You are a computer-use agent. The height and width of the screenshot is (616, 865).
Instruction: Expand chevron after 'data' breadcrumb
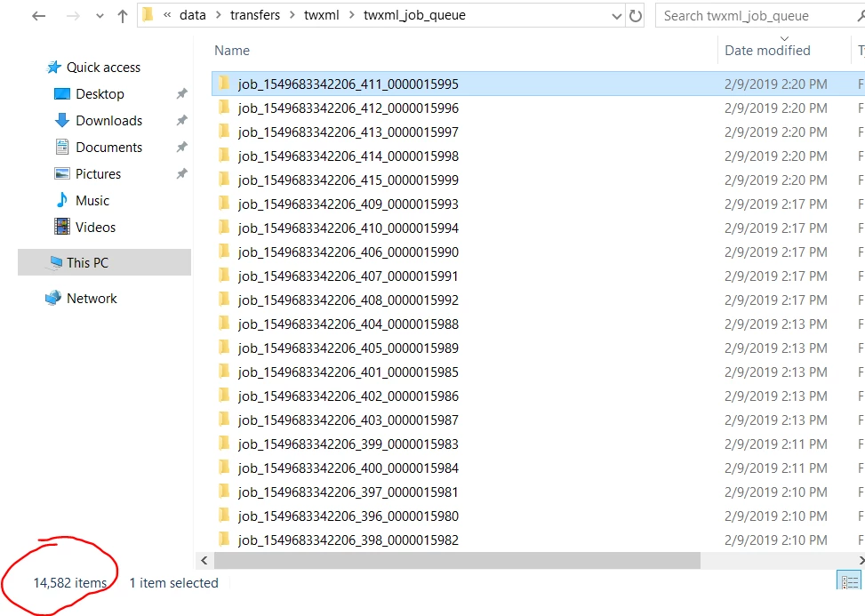tap(219, 15)
